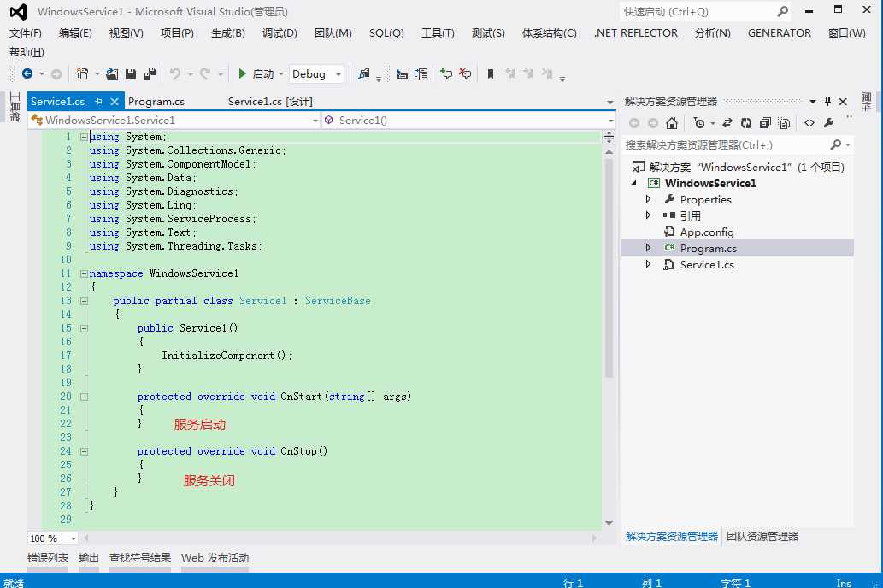Open the editor tab list dropdown arrow
The width and height of the screenshot is (883, 588).
pyautogui.click(x=609, y=102)
